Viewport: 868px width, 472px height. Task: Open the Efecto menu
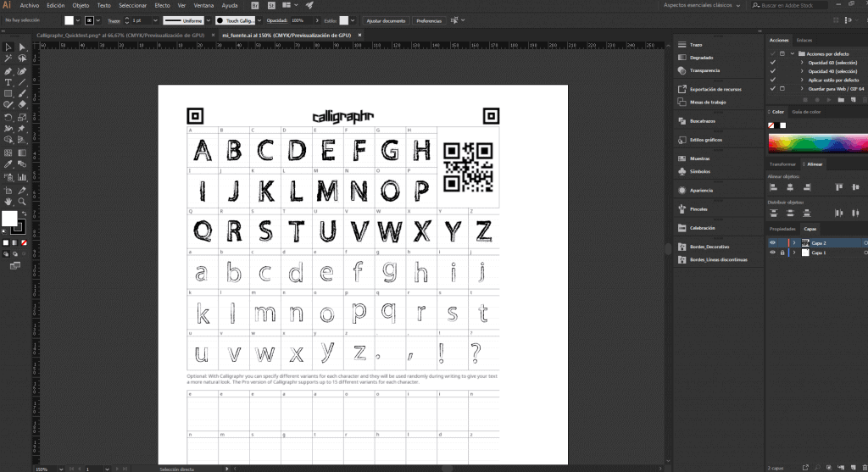click(162, 6)
